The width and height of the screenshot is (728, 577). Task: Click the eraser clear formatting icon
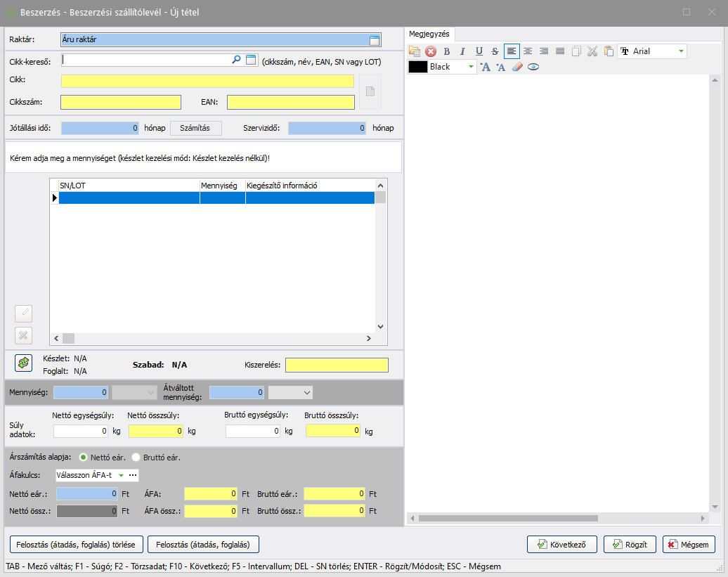coord(517,67)
